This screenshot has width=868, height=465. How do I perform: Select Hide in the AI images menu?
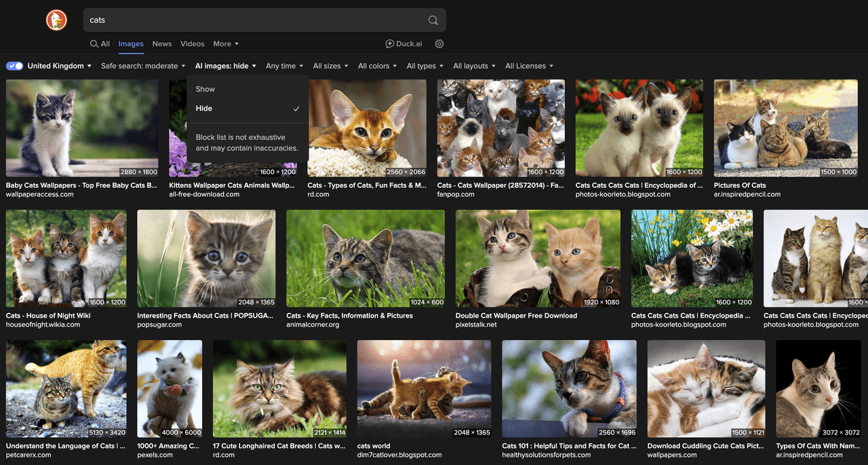pyautogui.click(x=205, y=108)
